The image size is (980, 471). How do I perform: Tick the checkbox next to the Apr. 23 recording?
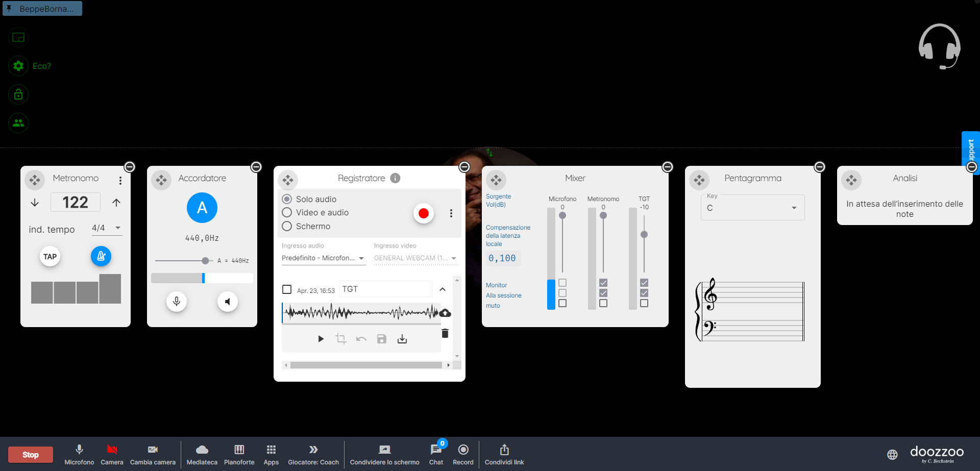[x=287, y=289]
